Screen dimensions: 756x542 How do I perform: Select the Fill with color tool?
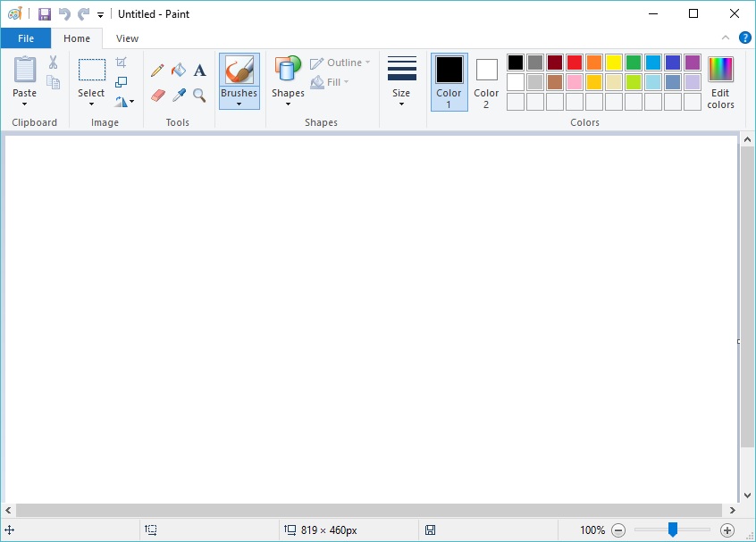pyautogui.click(x=179, y=69)
